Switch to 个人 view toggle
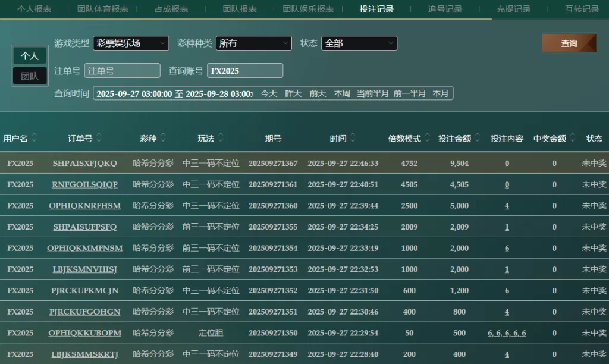Screen dimensions: 609x364 [x=30, y=55]
